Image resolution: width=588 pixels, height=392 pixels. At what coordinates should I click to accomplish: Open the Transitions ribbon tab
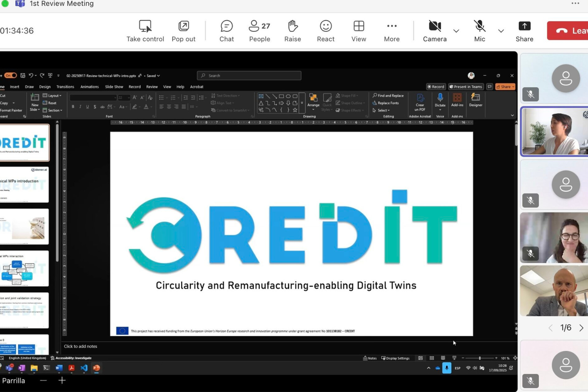click(65, 87)
